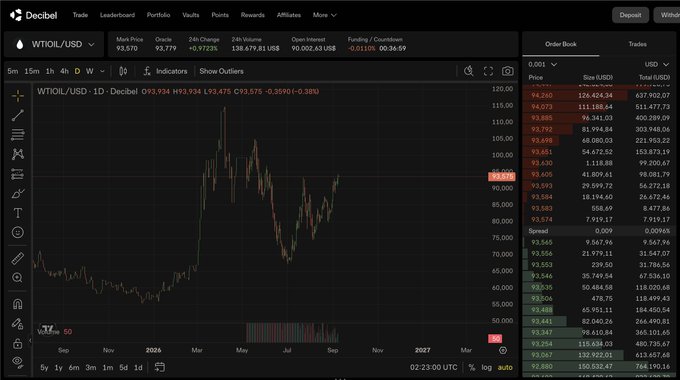Set chart range to 6m
The image size is (680, 380).
pyautogui.click(x=74, y=367)
